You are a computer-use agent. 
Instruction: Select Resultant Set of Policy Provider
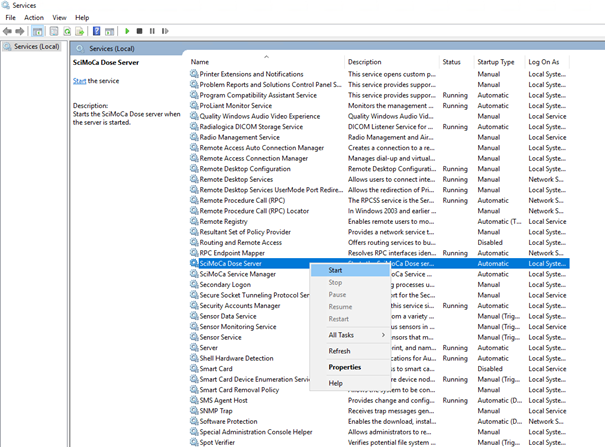click(245, 232)
